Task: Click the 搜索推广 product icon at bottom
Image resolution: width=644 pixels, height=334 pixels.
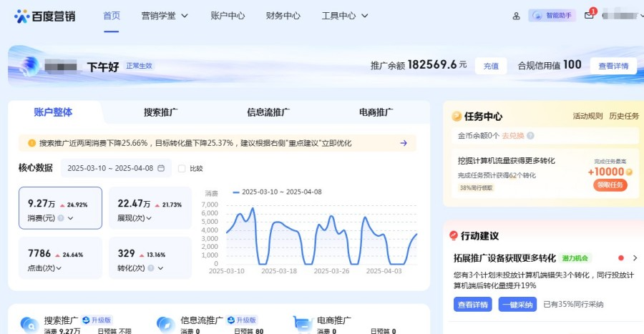Action: coord(29,325)
